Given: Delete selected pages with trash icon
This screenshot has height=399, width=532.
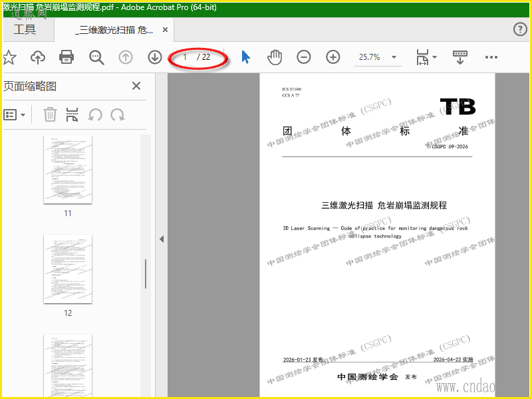Looking at the screenshot, I should pos(50,114).
